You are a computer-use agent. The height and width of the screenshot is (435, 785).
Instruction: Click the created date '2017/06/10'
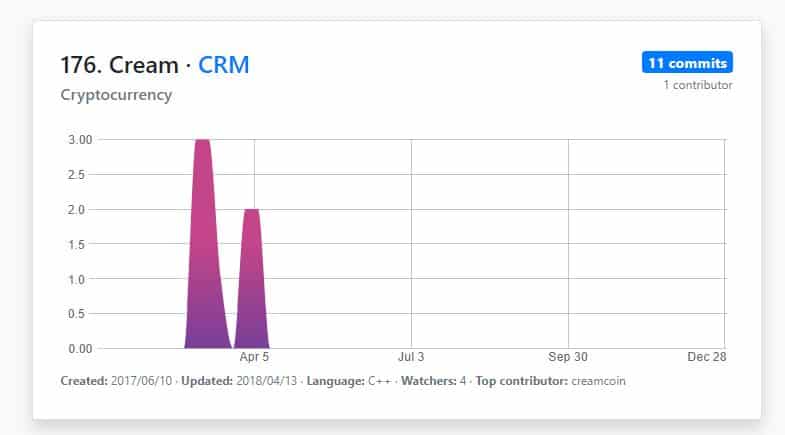click(x=141, y=381)
